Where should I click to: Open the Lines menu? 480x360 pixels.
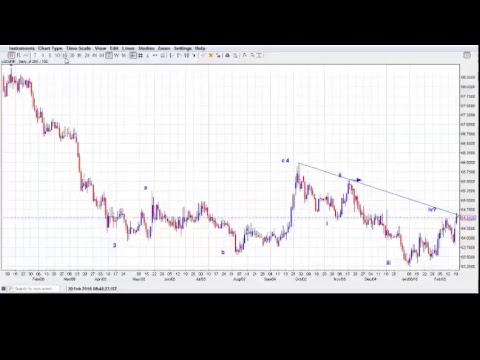click(128, 48)
